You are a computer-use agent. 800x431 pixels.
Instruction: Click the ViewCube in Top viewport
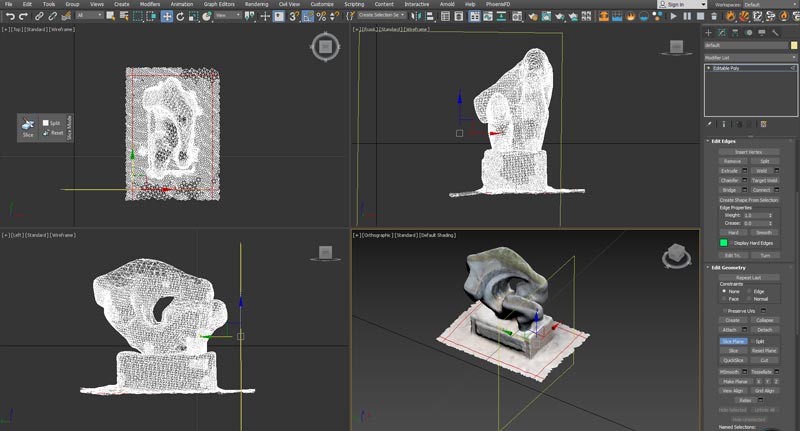(323, 46)
